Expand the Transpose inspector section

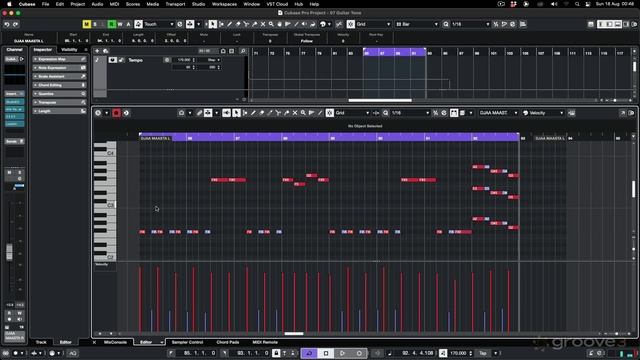tap(60, 102)
